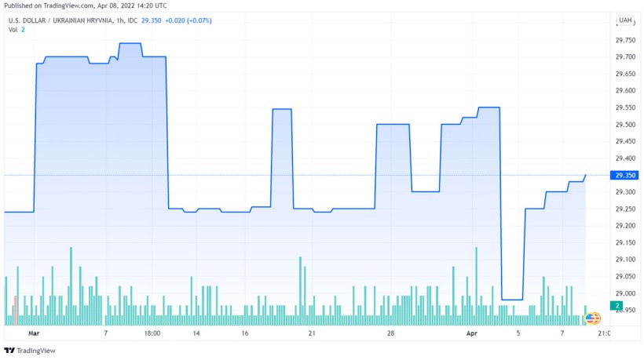Click the highlighted 29.350 current price label
Viewport: 644px width, 360px height.
pyautogui.click(x=625, y=175)
